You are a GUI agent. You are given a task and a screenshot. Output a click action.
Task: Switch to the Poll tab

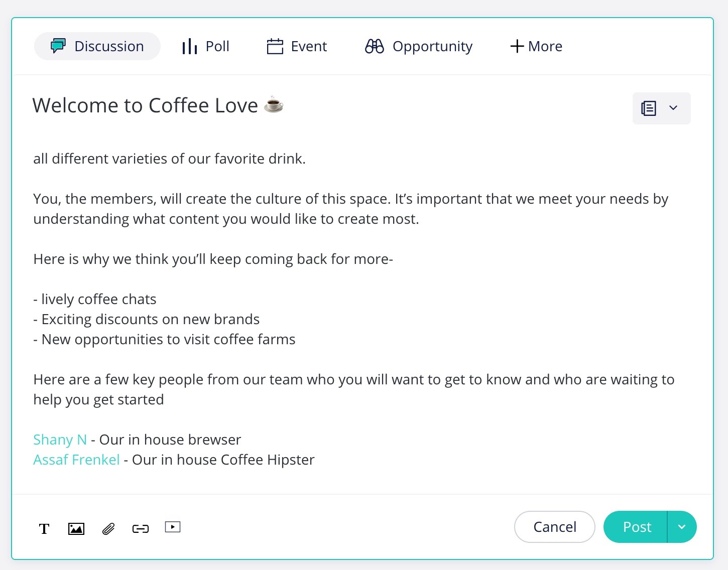point(205,46)
